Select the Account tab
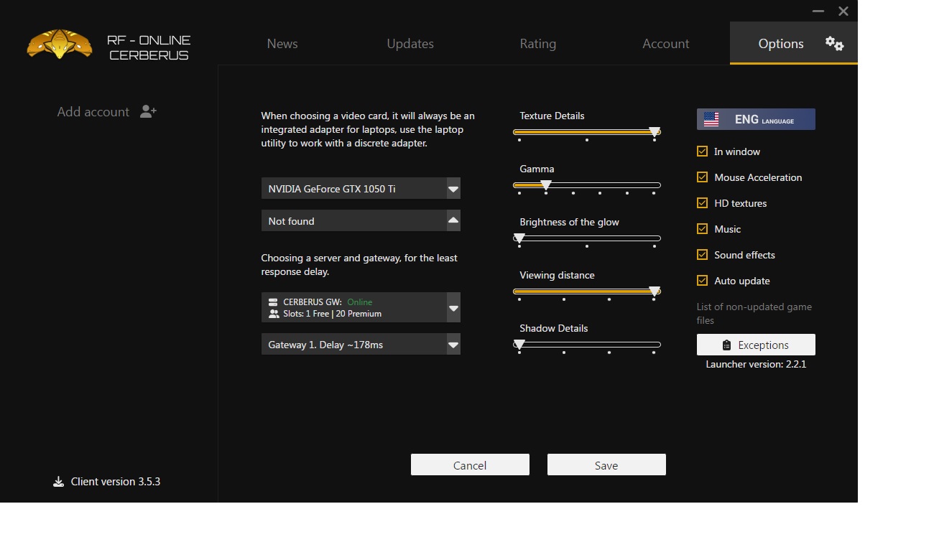This screenshot has width=934, height=560. point(666,44)
